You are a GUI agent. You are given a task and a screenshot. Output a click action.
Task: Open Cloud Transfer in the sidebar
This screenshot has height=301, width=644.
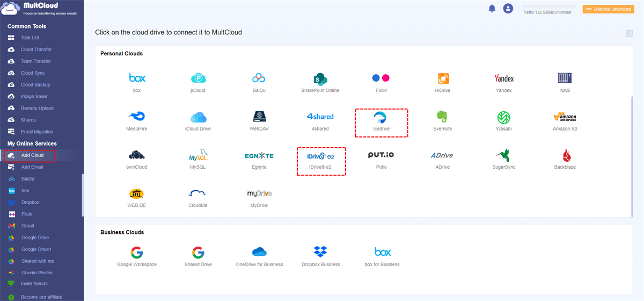pyautogui.click(x=36, y=49)
